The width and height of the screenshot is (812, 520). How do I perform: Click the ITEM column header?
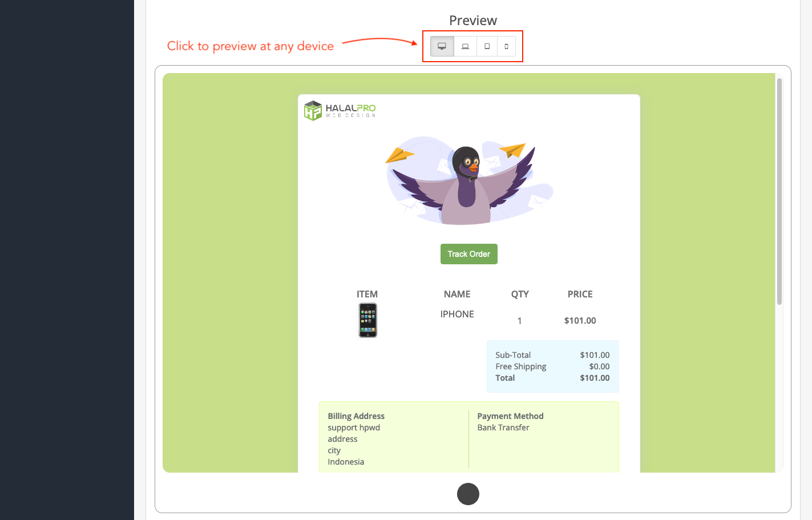(367, 294)
